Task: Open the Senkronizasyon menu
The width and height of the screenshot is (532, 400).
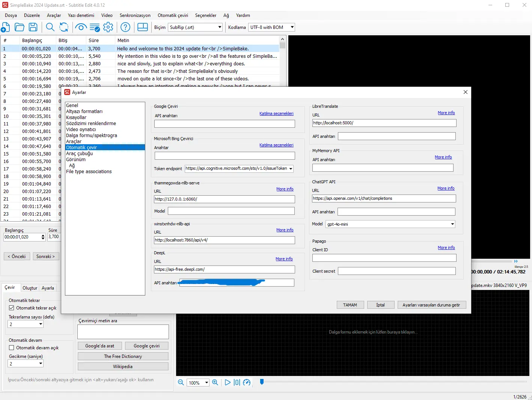Action: 135,15
